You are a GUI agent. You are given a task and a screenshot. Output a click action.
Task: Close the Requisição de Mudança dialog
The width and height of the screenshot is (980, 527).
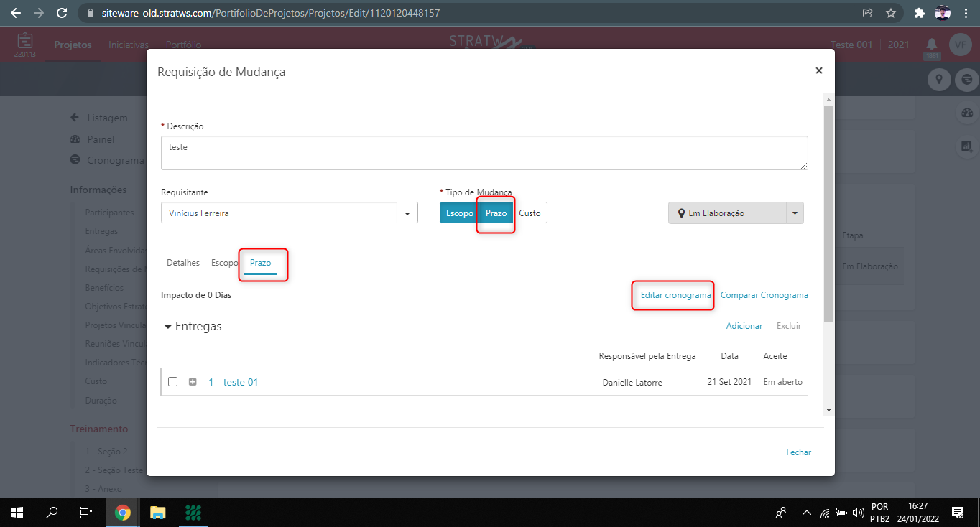(818, 70)
